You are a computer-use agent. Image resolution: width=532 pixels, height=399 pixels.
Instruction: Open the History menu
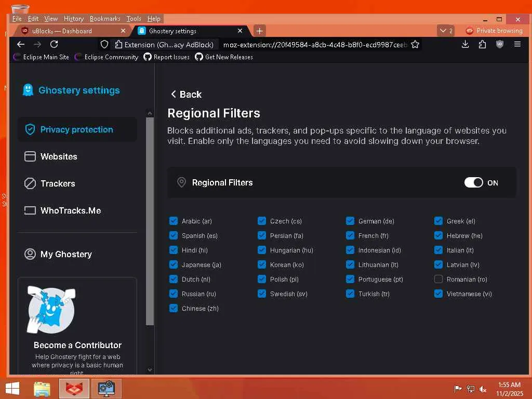(x=74, y=19)
